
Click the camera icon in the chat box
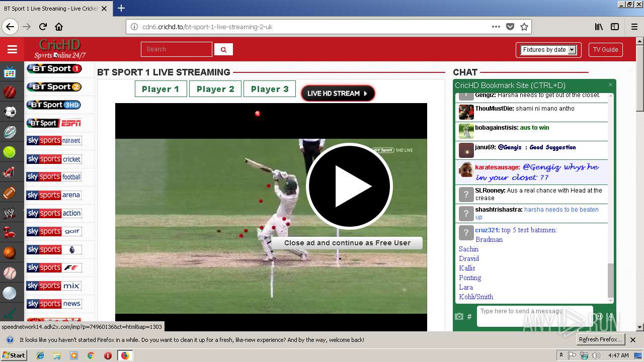[x=459, y=316]
